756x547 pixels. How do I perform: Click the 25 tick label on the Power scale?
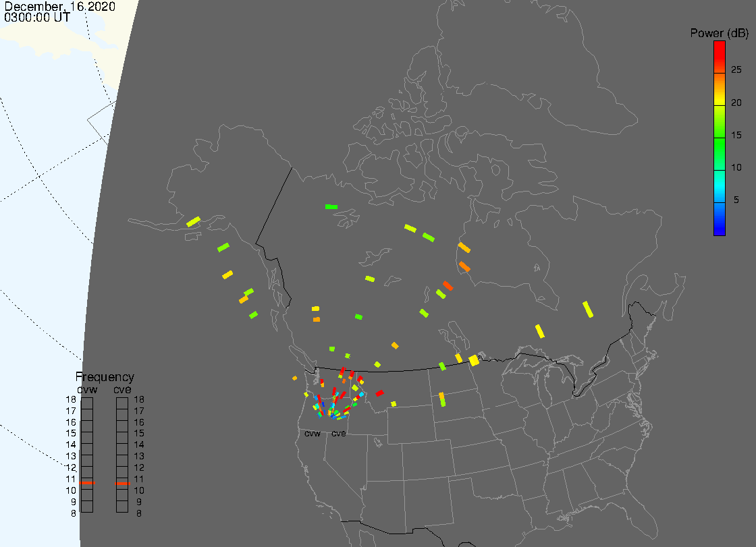point(736,70)
